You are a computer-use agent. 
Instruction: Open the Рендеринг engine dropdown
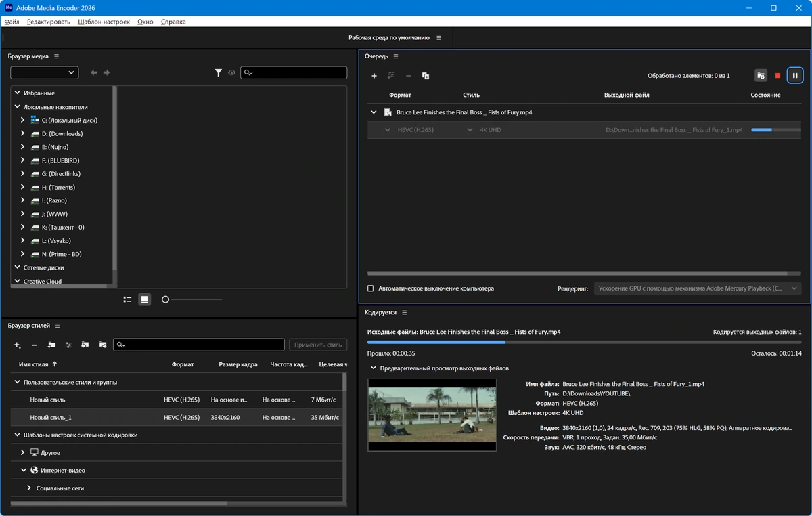point(698,288)
